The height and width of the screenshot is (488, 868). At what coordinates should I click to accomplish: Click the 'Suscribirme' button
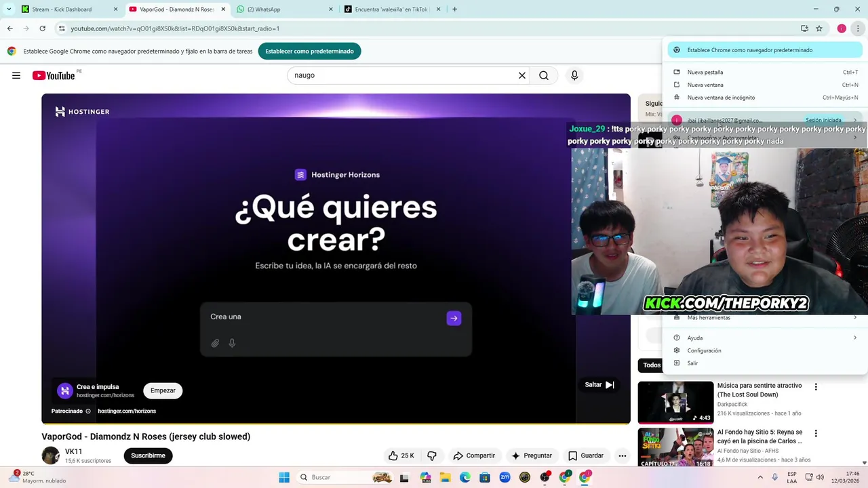(x=148, y=455)
